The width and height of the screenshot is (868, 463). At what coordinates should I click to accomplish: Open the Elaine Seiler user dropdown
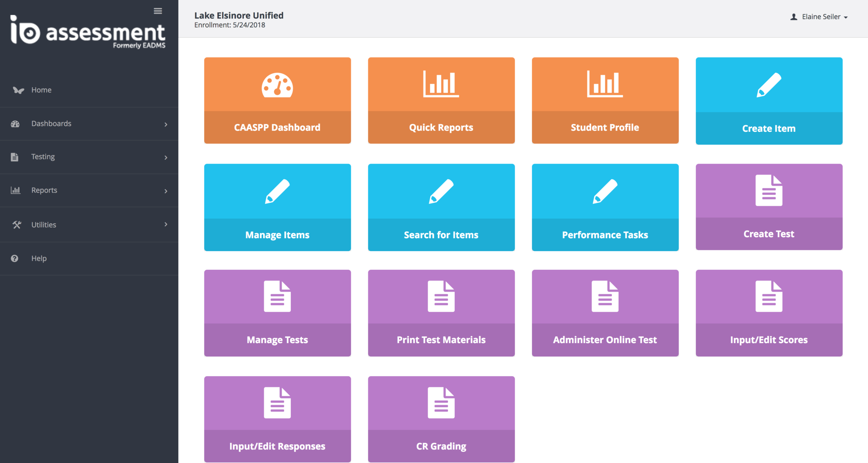pyautogui.click(x=820, y=17)
